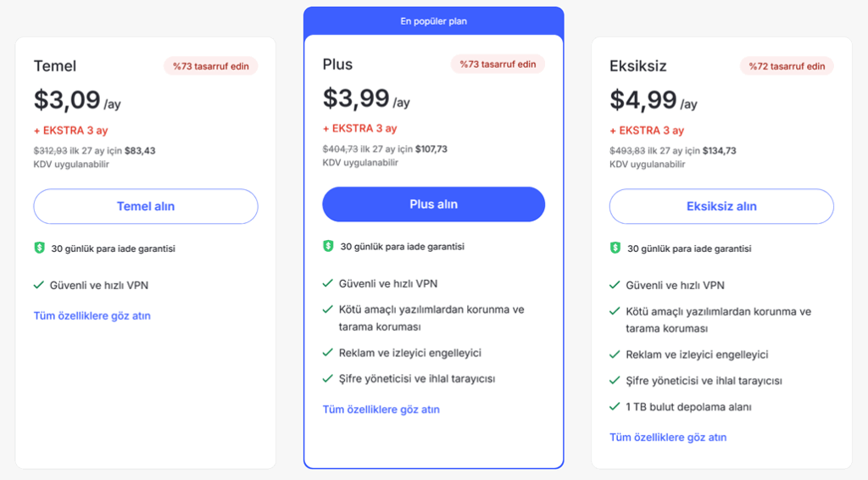
Task: Click checkmark beside Eksiksiz Kötü amaçlı yazılımlardan korunma
Action: (x=615, y=311)
